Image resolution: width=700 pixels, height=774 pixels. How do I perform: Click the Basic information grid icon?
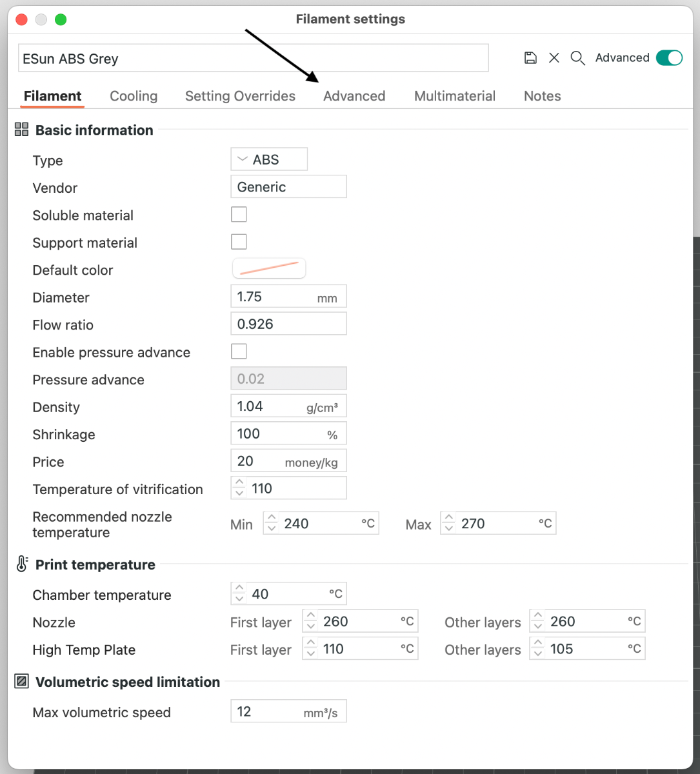click(21, 130)
